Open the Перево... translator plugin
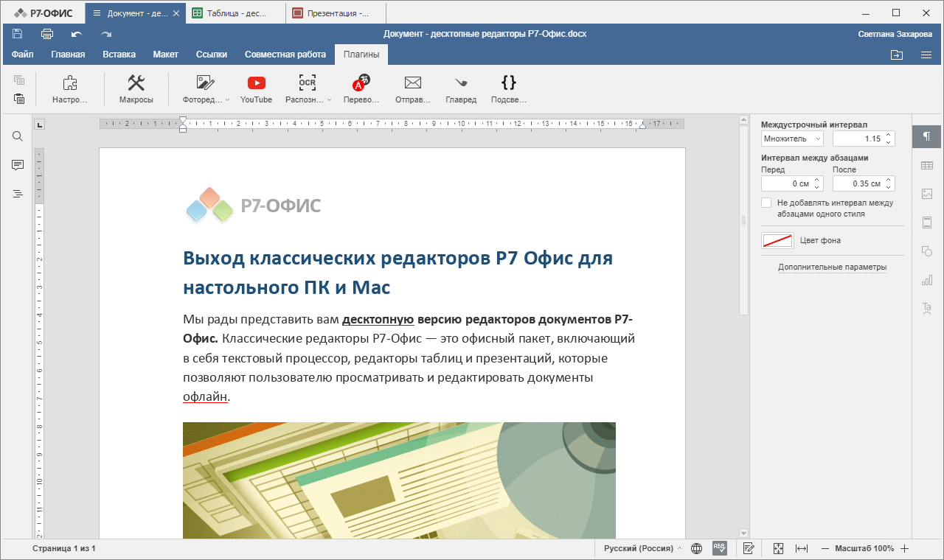Image resolution: width=944 pixels, height=560 pixels. tap(361, 90)
